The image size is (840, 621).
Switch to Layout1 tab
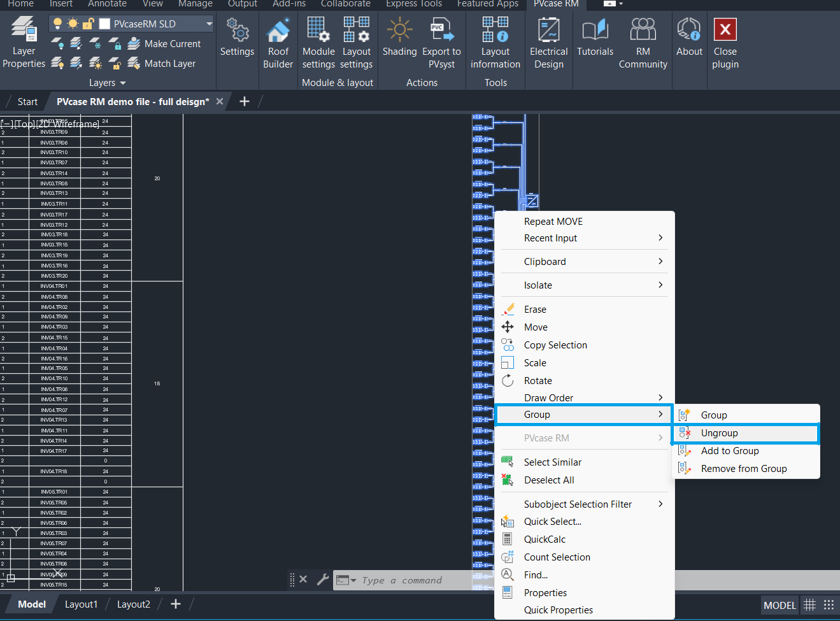click(x=81, y=604)
